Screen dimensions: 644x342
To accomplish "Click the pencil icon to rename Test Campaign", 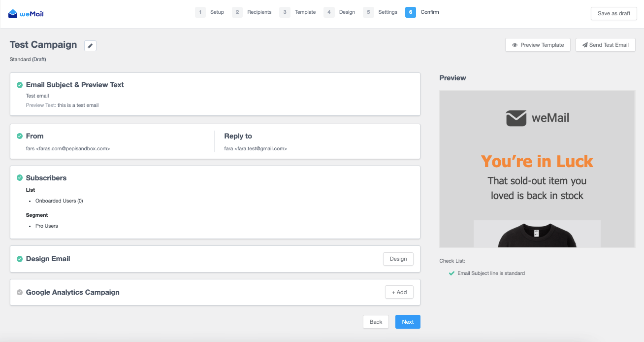I will tap(90, 45).
